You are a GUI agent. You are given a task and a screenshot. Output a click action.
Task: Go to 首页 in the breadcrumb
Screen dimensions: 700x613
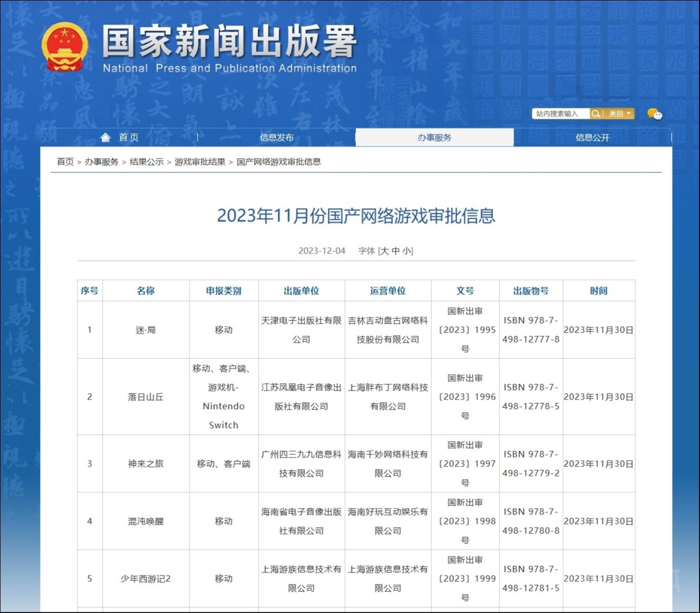click(65, 162)
